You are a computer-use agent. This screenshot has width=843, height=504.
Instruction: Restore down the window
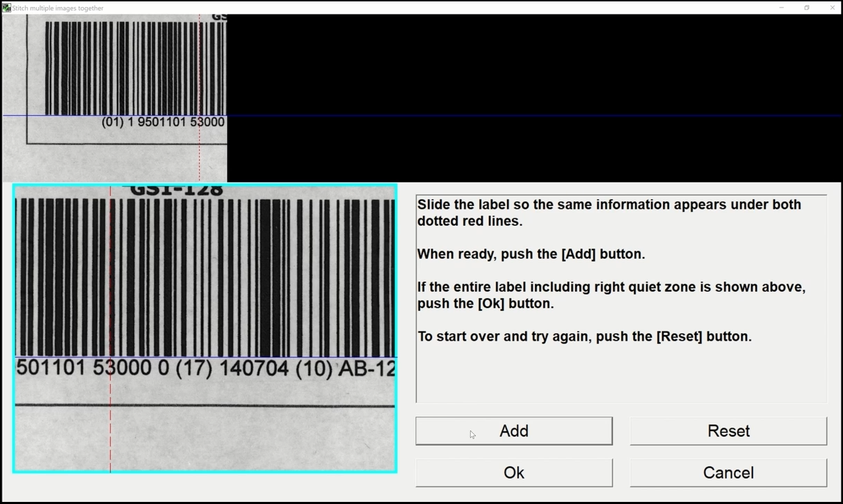coord(807,8)
